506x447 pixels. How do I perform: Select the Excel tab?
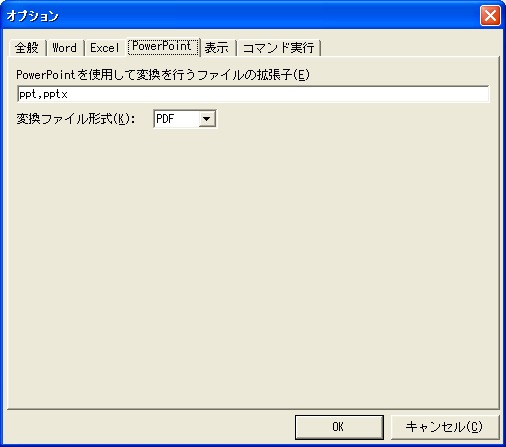click(104, 48)
